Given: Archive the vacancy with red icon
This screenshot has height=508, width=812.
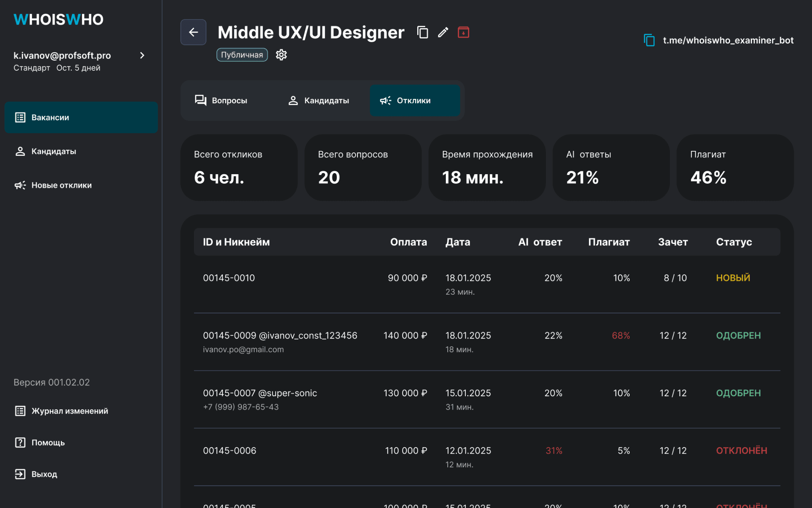Looking at the screenshot, I should tap(463, 32).
